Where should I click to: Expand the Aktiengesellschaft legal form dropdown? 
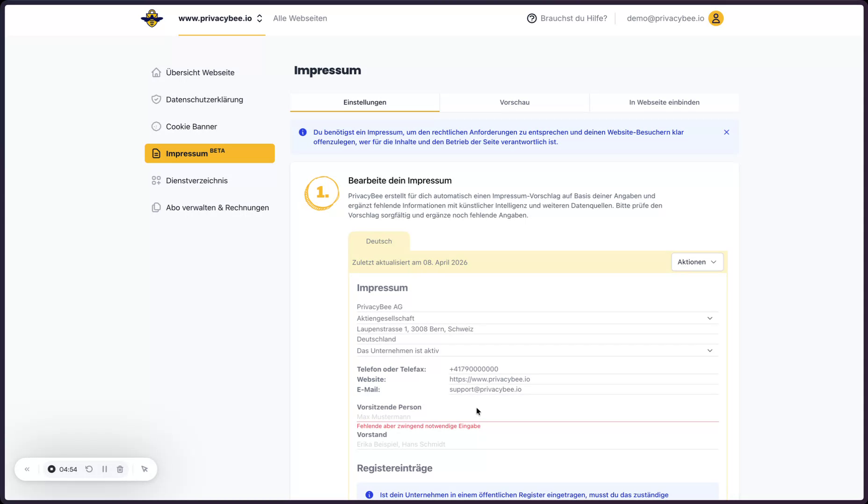point(537,318)
